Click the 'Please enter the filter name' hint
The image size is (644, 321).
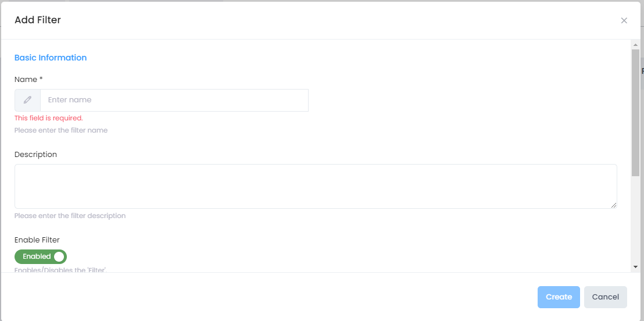(61, 130)
